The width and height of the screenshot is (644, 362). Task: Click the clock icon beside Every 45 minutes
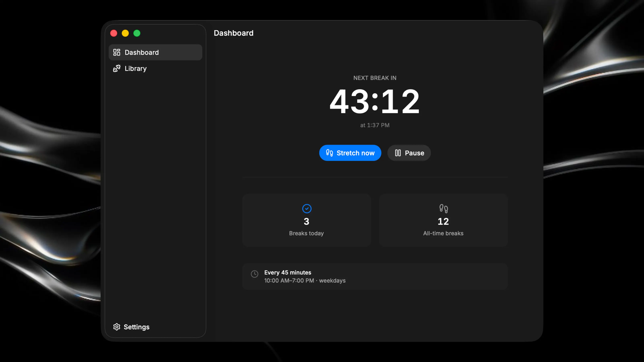coord(255,274)
